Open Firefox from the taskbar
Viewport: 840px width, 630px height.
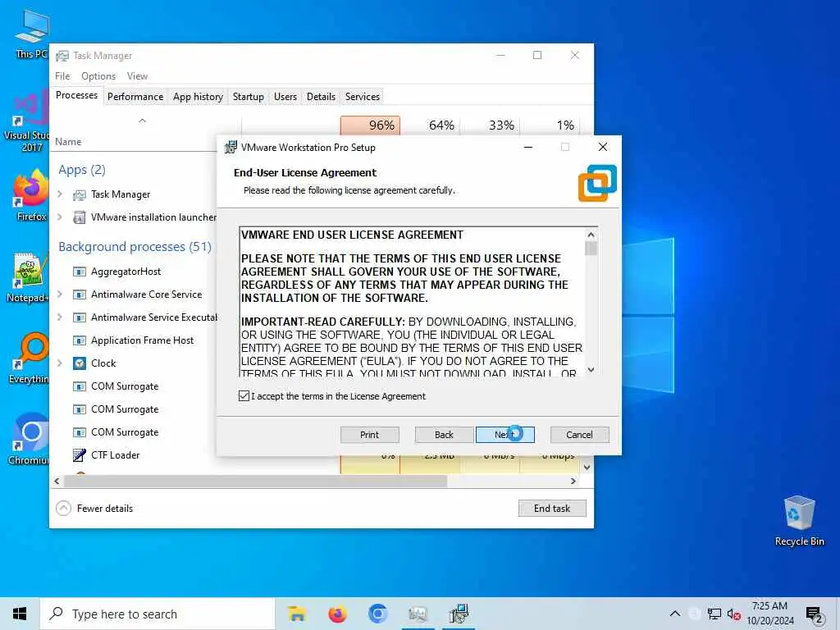[337, 614]
